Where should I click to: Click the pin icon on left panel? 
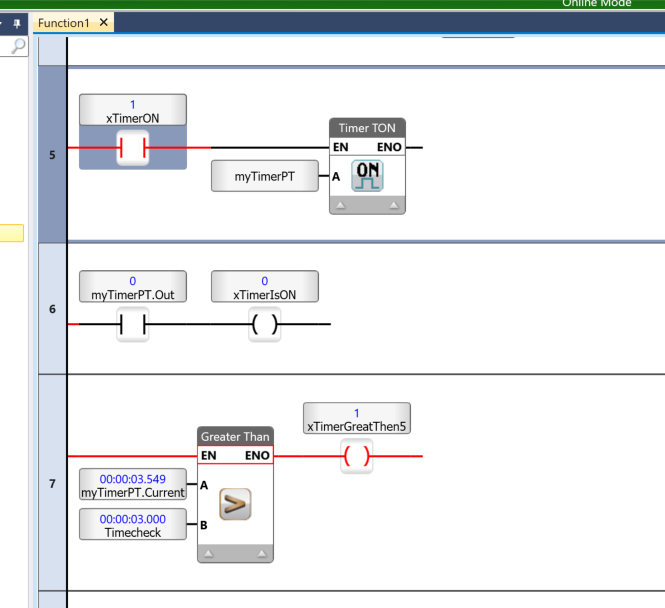point(17,22)
